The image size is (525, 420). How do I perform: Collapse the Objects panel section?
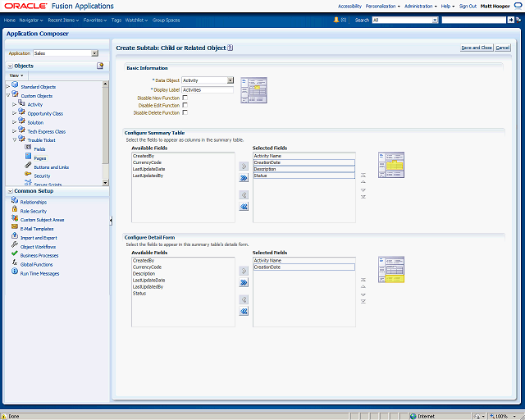point(11,66)
